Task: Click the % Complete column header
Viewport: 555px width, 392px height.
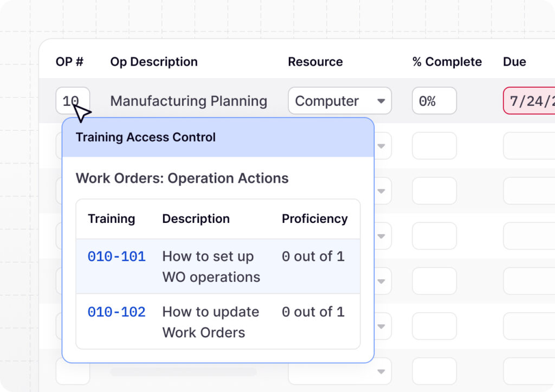Action: pos(447,62)
